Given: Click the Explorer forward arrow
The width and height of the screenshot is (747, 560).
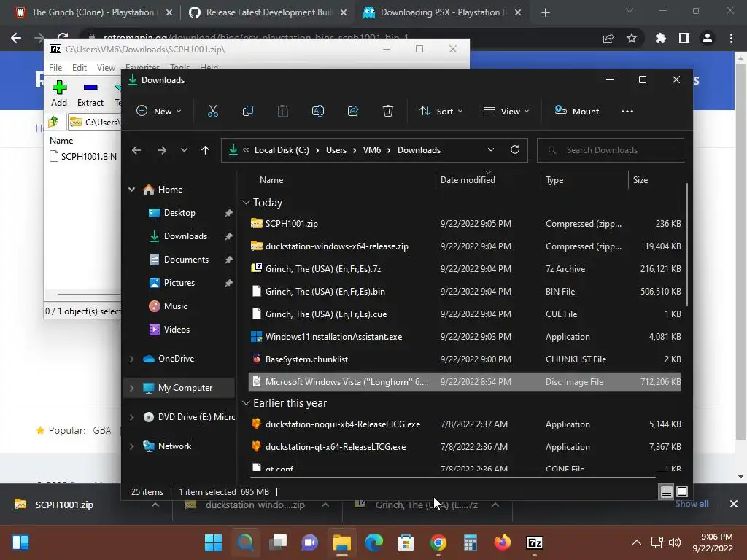Looking at the screenshot, I should pos(162,150).
